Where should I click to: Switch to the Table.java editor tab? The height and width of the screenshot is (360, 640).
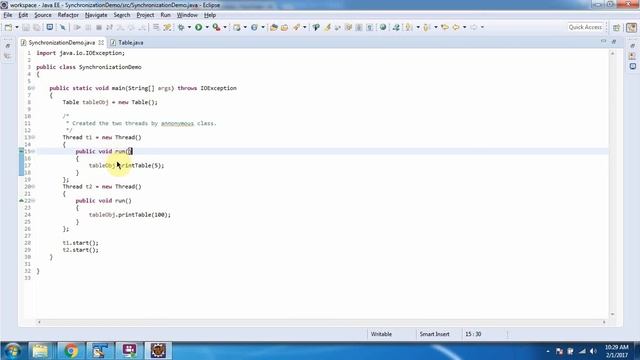coord(127,42)
